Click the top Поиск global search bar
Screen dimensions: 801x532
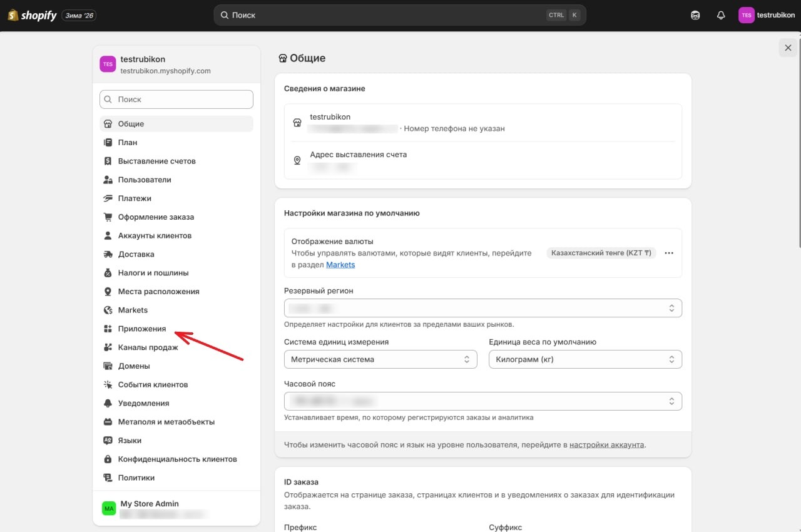400,15
